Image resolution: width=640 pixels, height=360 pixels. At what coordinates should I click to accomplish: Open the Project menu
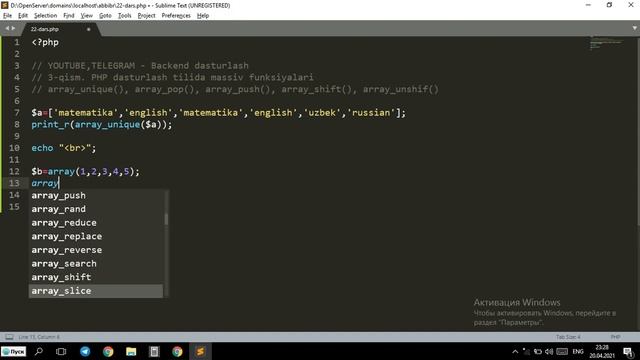147,16
